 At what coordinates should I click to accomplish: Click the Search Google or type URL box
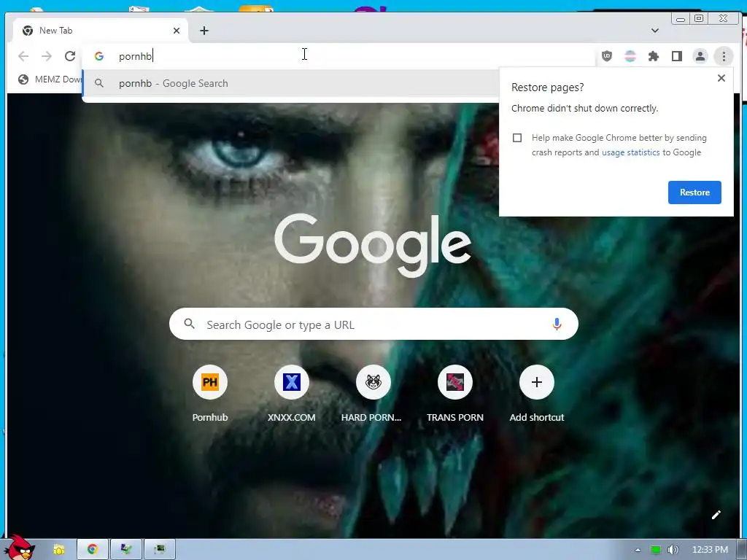(x=373, y=324)
